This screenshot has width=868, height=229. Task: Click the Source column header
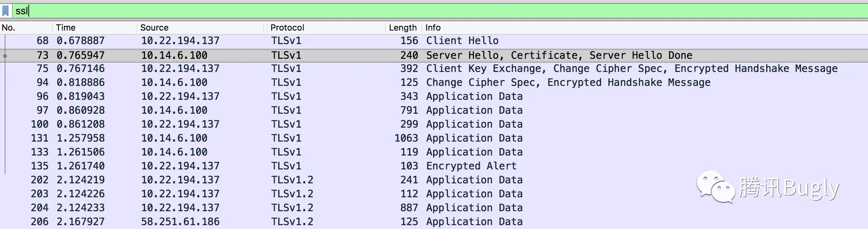201,27
